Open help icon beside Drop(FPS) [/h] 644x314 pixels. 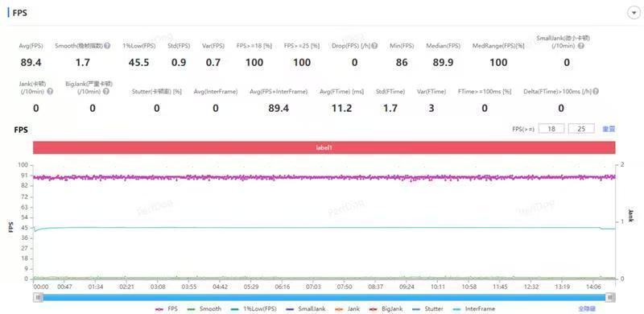pyautogui.click(x=374, y=46)
